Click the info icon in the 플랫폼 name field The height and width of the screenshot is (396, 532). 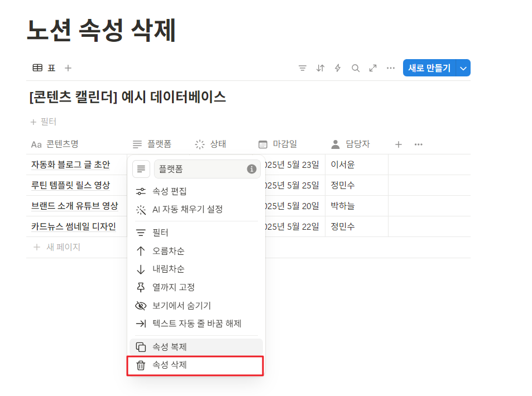(x=251, y=168)
